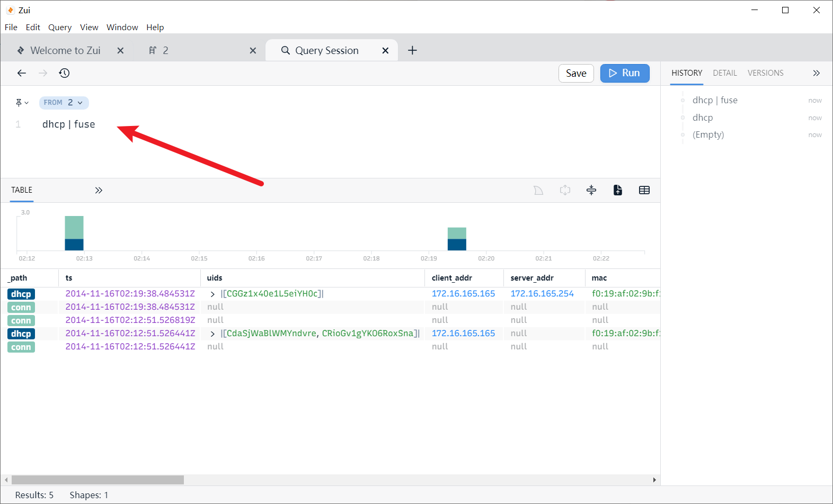Open the Window menu
The image size is (833, 504).
pos(122,27)
